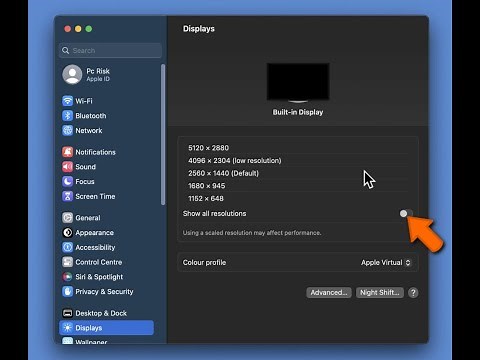This screenshot has height=360, width=480.
Task: Open the Colour profile dropdown
Action: (x=386, y=263)
